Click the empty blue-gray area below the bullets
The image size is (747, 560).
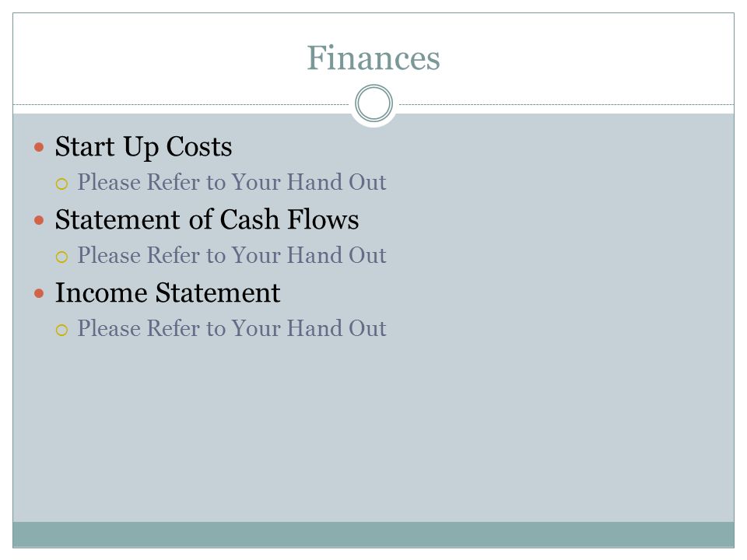click(373, 429)
